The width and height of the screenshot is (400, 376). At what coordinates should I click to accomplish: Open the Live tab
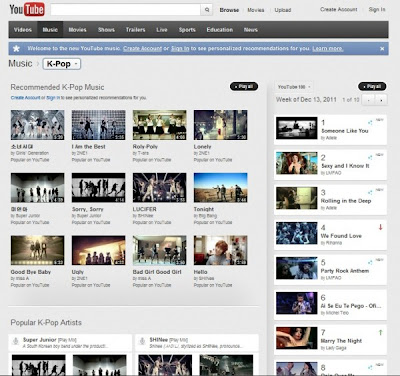162,30
